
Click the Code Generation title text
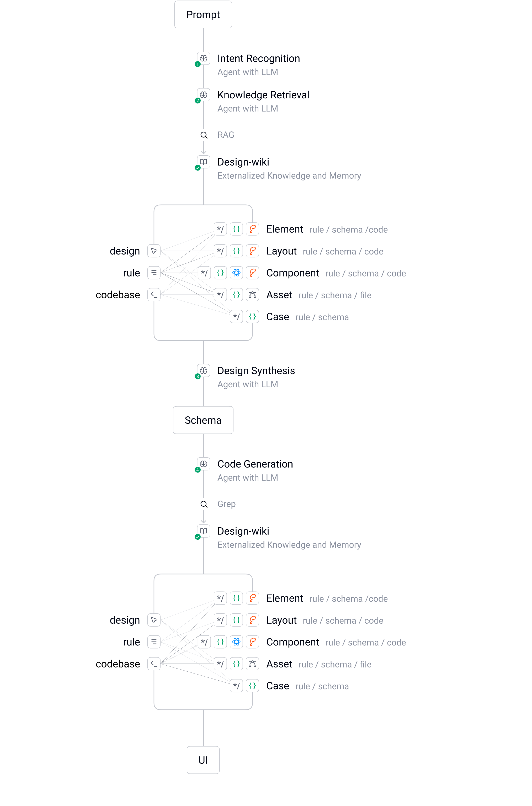[x=255, y=464]
